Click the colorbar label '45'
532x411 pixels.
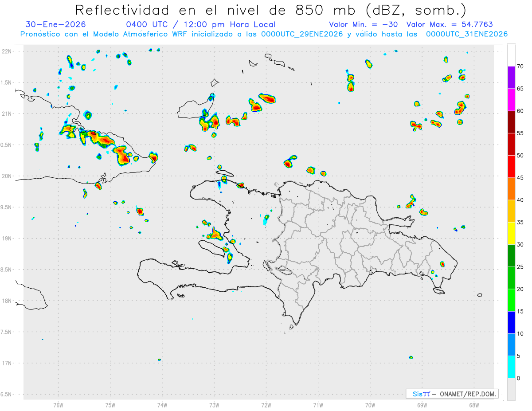pyautogui.click(x=520, y=178)
